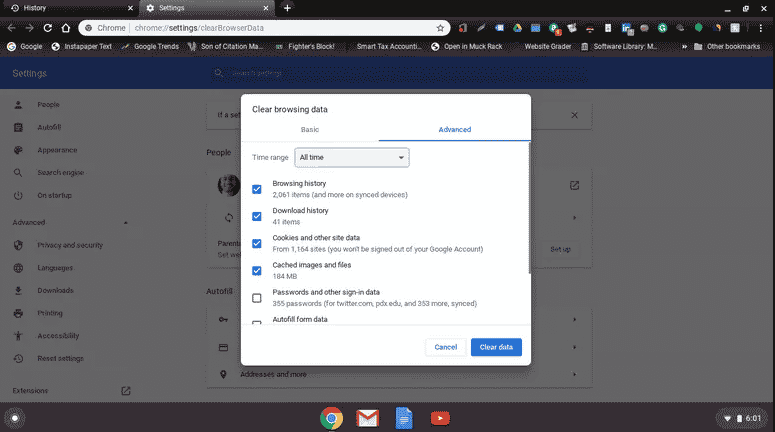Open a new tab with plus button
775x432 pixels.
[287, 8]
